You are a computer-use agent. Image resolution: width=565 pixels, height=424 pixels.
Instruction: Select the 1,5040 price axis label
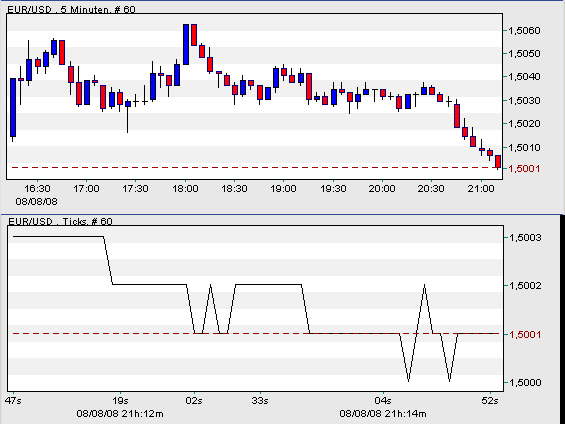pyautogui.click(x=524, y=77)
